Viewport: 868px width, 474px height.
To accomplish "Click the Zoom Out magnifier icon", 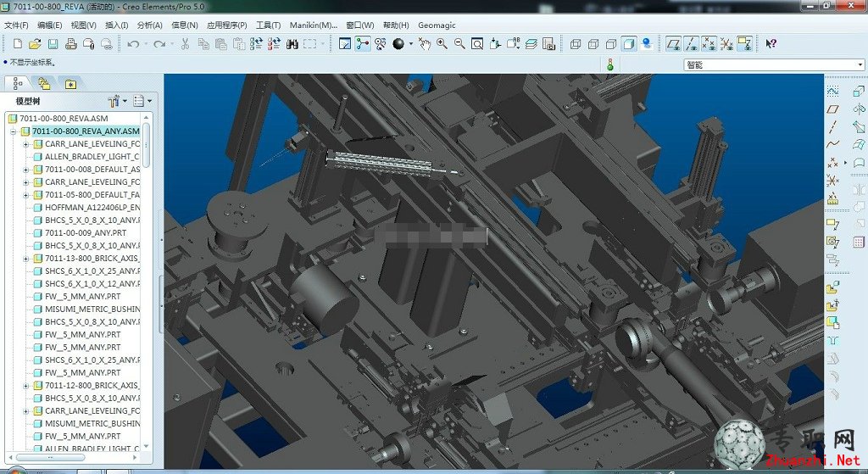I will tap(459, 44).
